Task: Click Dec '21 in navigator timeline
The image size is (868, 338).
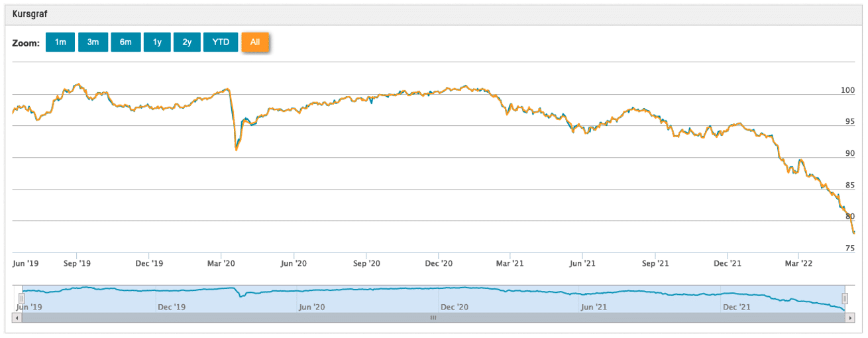Action: coord(735,307)
